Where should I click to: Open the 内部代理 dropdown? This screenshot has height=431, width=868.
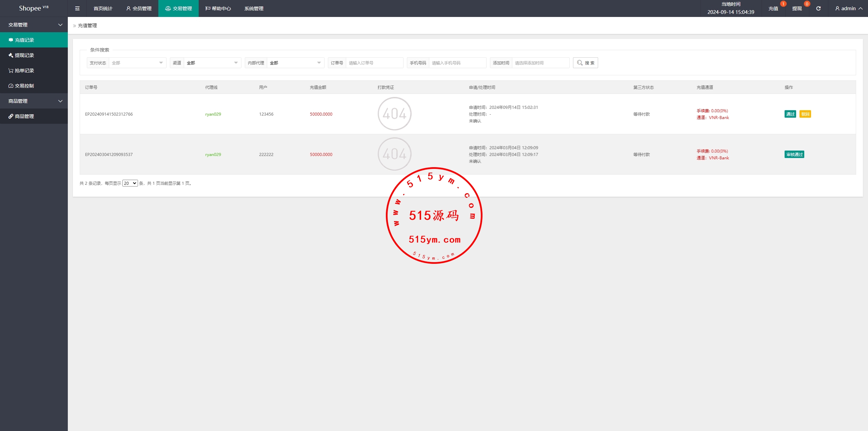click(x=295, y=63)
